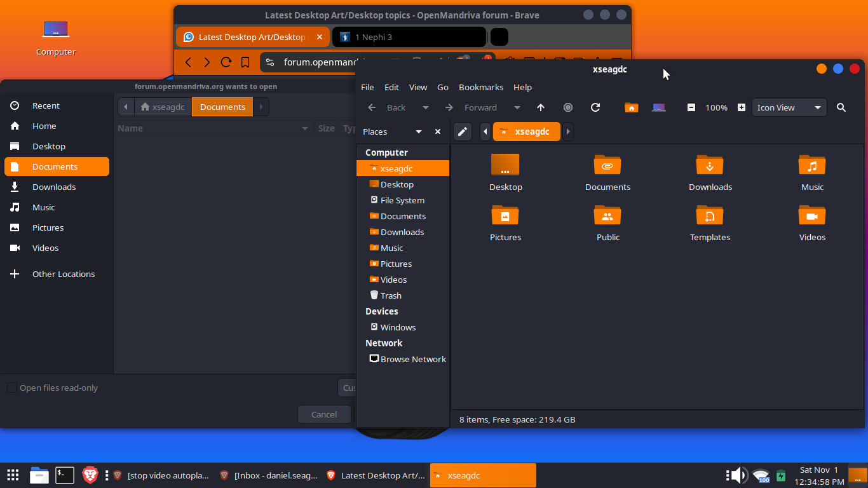The image size is (868, 488).
Task: Toggle location edit with pencil icon
Action: (463, 132)
